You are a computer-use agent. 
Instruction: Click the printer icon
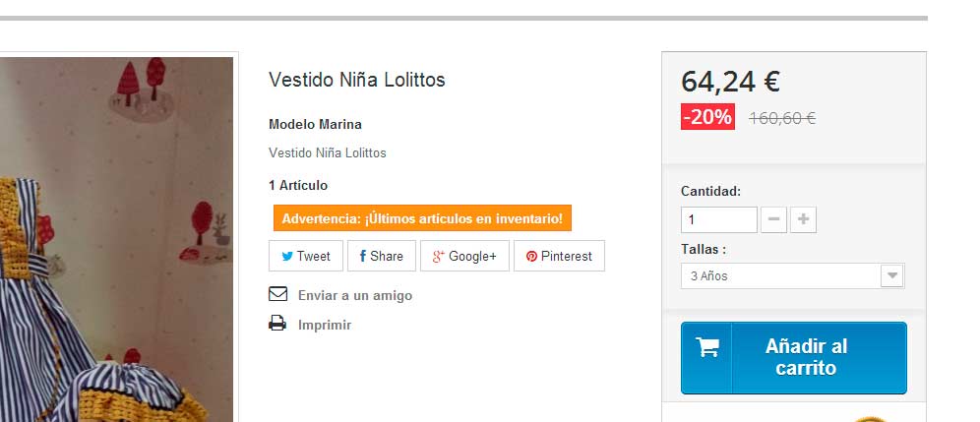point(277,324)
